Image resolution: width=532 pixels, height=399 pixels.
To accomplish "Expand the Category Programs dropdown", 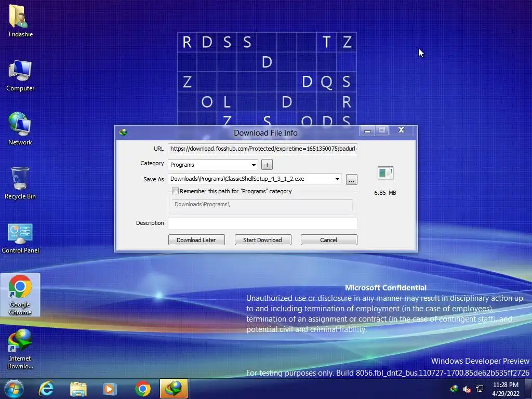I will (254, 165).
